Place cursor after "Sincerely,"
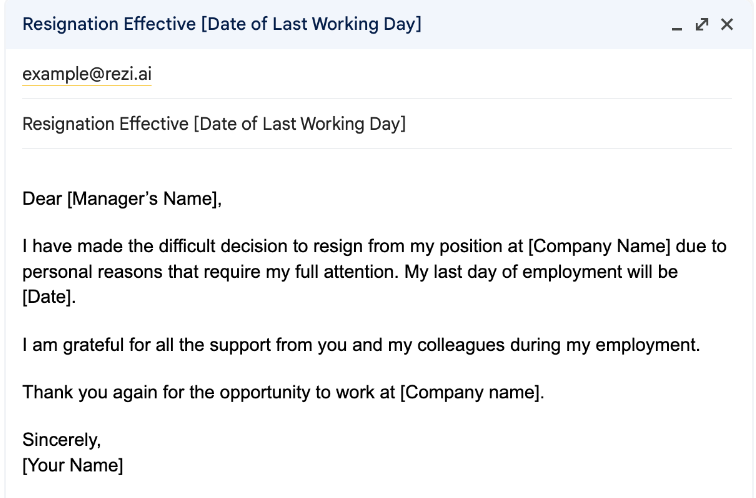This screenshot has height=498, width=756. pos(103,440)
